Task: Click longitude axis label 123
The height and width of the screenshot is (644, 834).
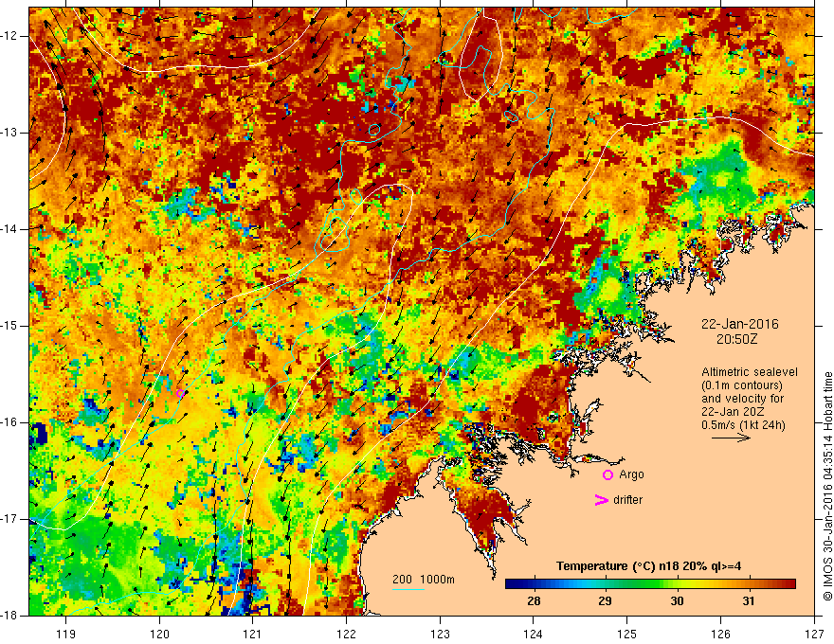Action: (440, 634)
